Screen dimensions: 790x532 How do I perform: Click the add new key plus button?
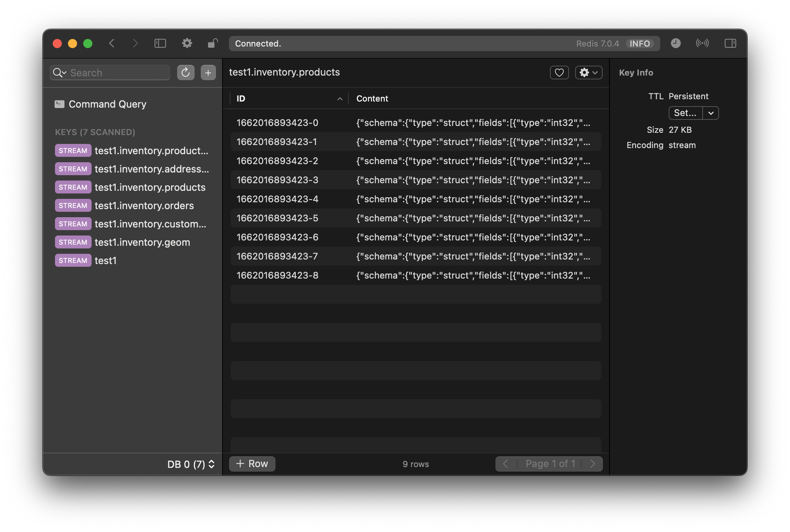(x=208, y=73)
